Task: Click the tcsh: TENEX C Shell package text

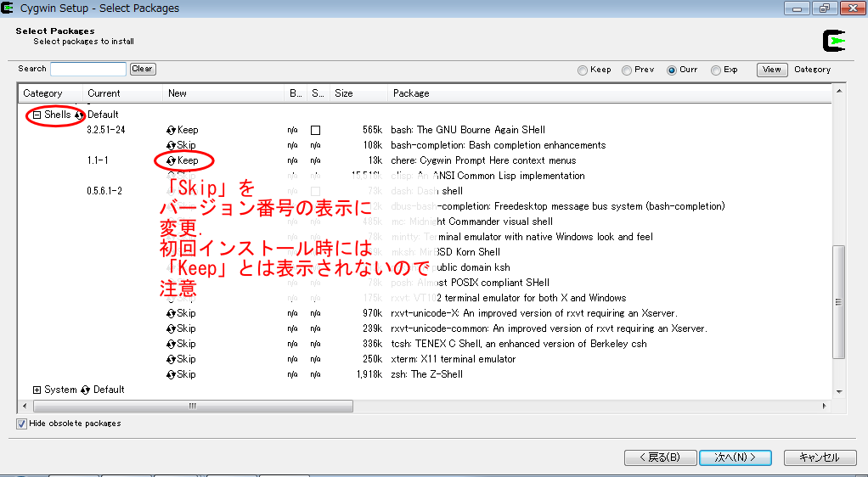Action: (519, 345)
